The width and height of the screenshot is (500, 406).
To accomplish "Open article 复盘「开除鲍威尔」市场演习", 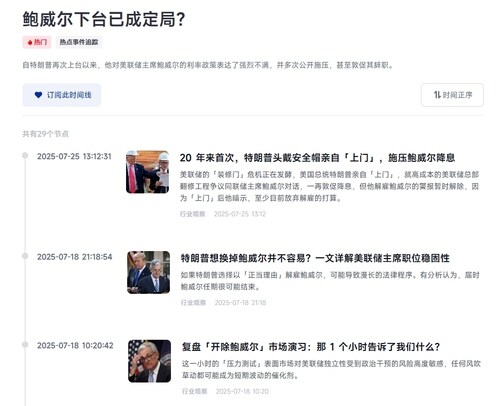I will pyautogui.click(x=311, y=347).
